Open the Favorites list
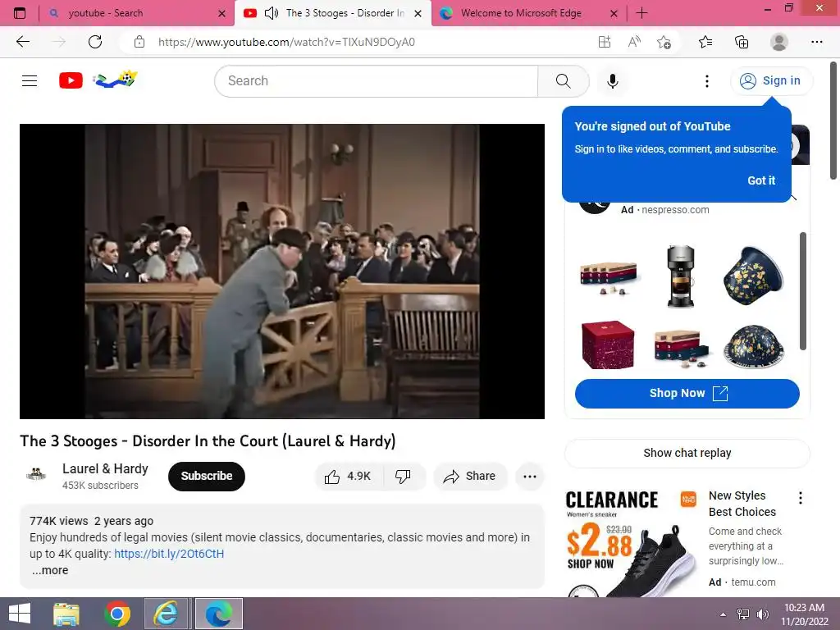 705,42
